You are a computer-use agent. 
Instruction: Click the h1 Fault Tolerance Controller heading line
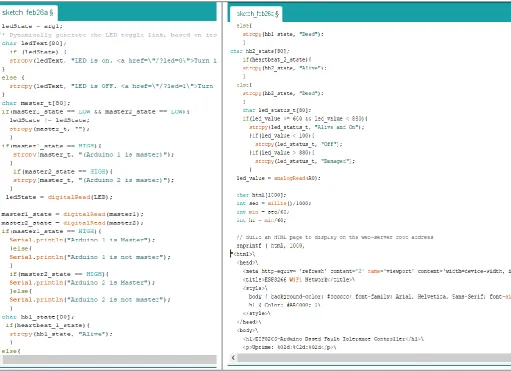point(334,339)
